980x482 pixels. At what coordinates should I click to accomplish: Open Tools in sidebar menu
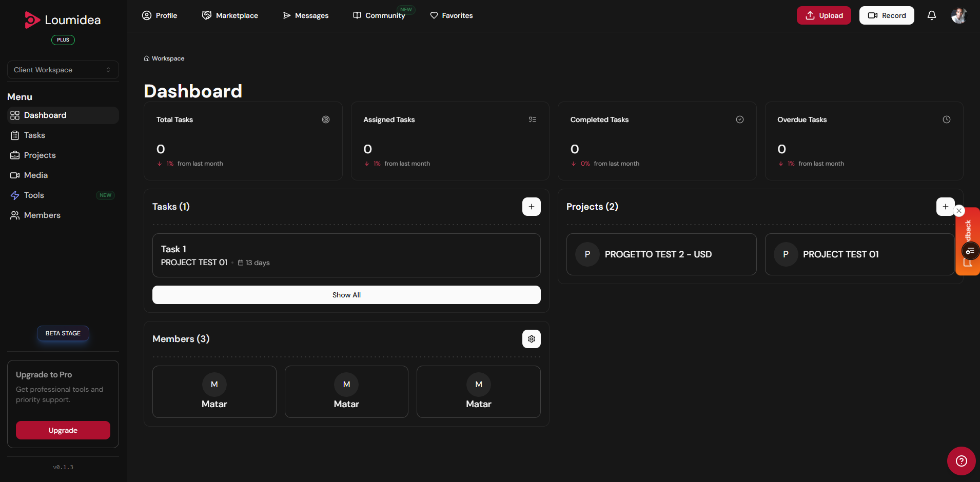pos(63,195)
